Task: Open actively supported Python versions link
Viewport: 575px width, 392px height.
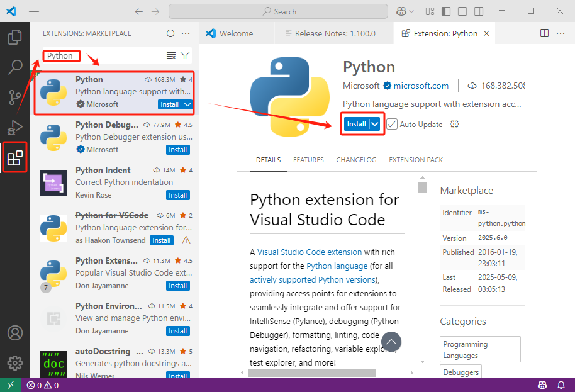Action: tap(313, 280)
